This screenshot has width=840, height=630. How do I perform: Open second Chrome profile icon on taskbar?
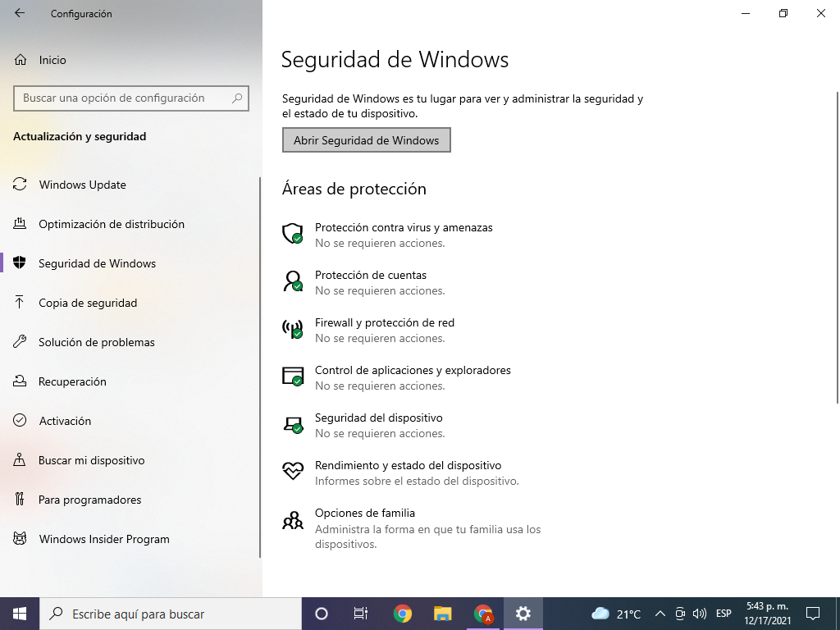[x=483, y=614]
